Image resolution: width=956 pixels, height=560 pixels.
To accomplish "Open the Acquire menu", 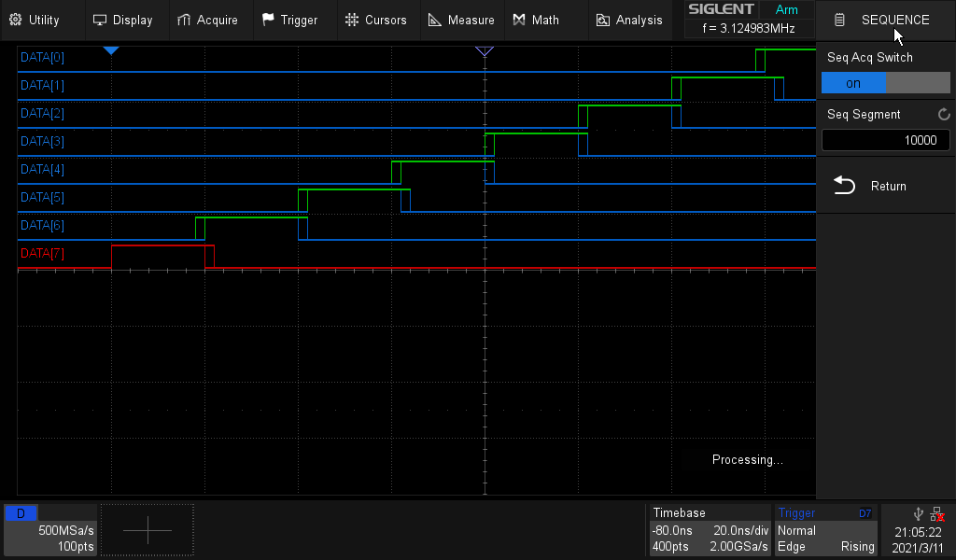I will [207, 21].
